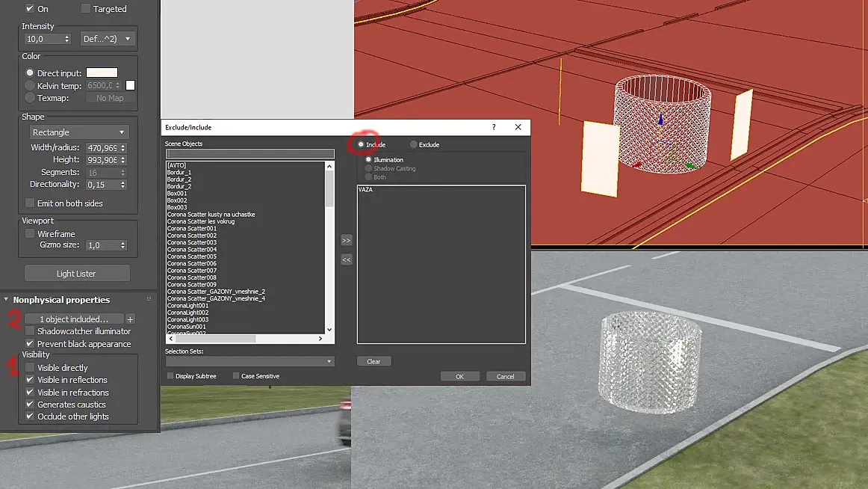Click the Nonphysical properties rollout grip icon
Image resolution: width=868 pixels, height=489 pixels.
[149, 299]
